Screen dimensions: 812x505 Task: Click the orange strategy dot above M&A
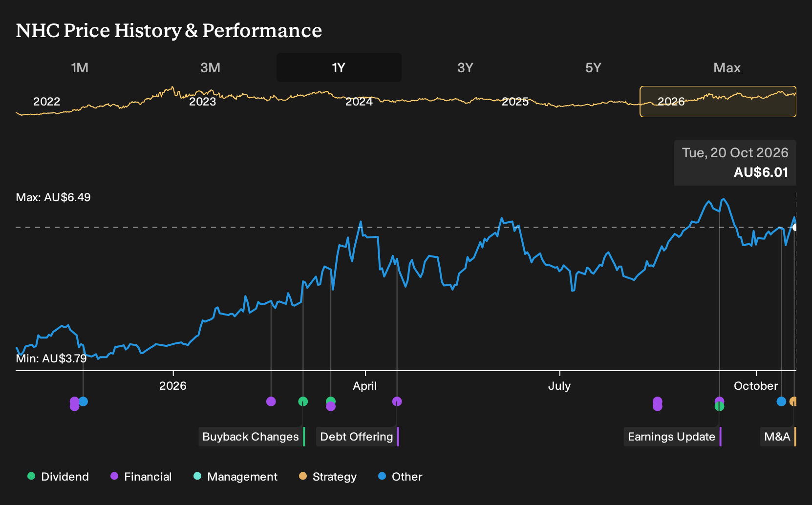pyautogui.click(x=793, y=401)
